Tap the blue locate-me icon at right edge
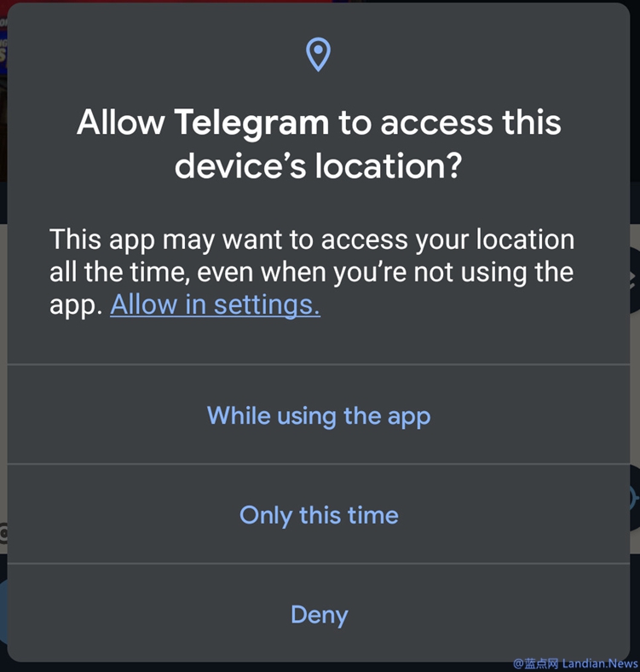Screen dimensions: 640x672 tap(634, 498)
